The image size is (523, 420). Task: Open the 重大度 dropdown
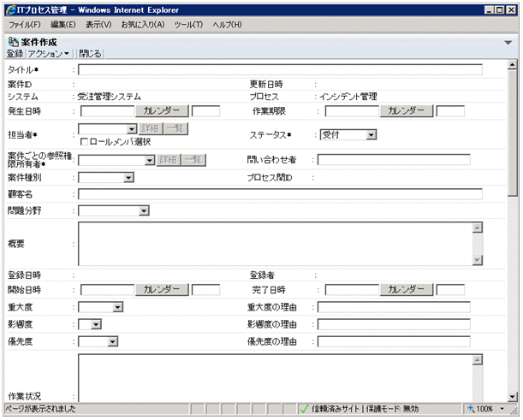coord(118,307)
